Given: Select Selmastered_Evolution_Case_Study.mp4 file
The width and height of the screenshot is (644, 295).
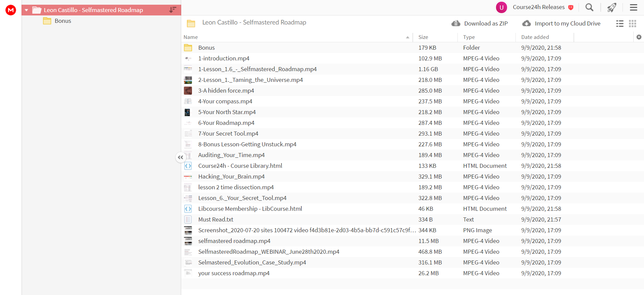Looking at the screenshot, I should click(x=252, y=262).
